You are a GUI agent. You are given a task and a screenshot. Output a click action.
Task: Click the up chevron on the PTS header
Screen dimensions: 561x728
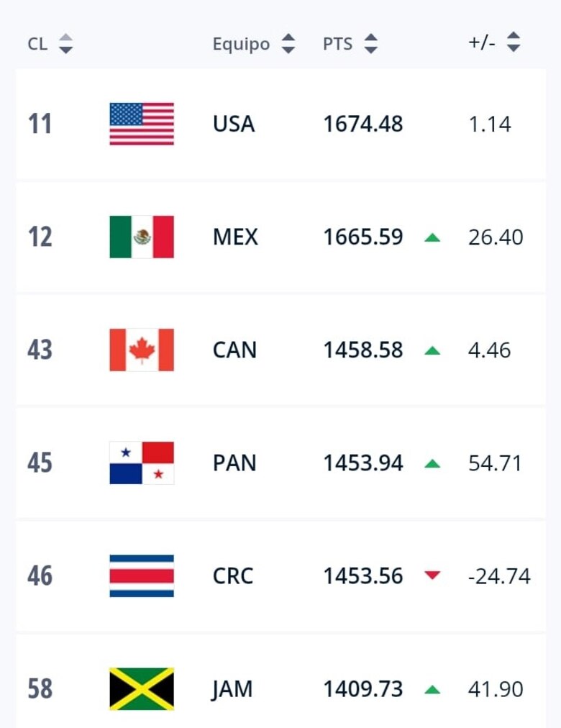point(371,38)
